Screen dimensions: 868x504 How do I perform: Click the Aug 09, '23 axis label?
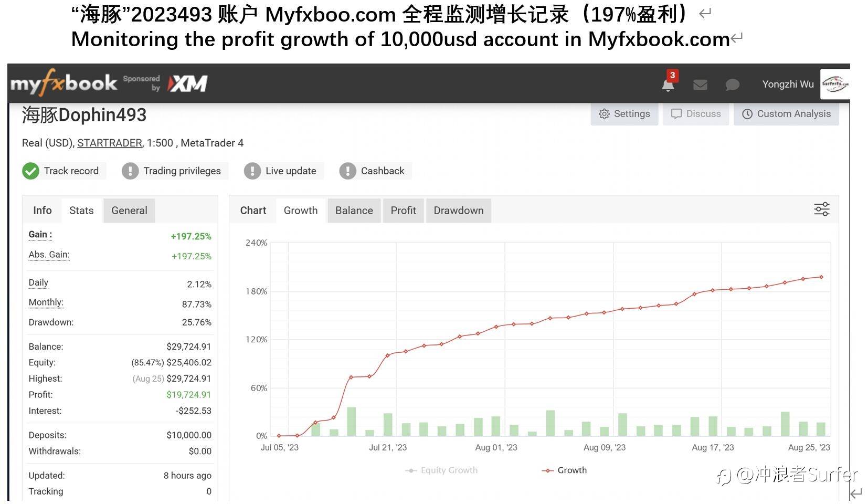coord(605,448)
